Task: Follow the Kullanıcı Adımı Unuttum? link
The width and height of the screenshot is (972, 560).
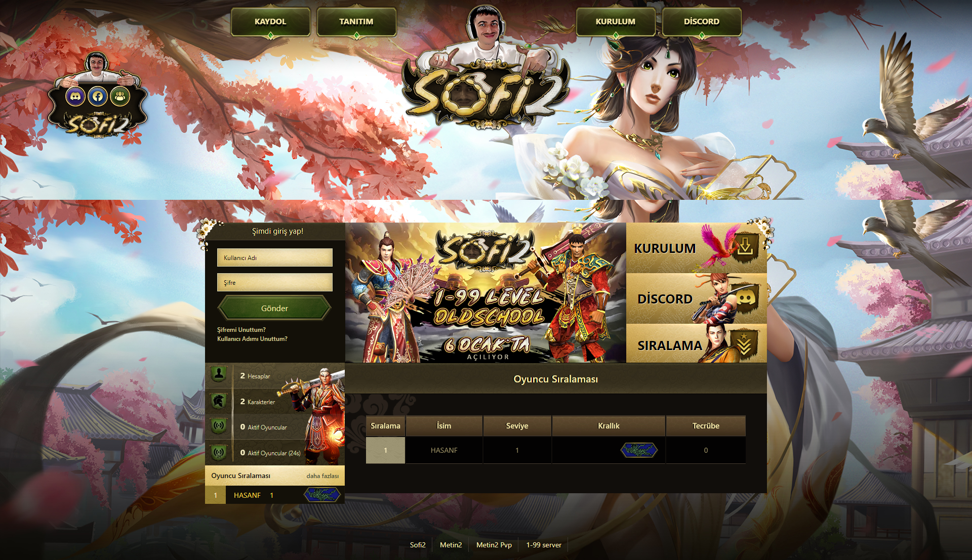Action: pos(252,339)
